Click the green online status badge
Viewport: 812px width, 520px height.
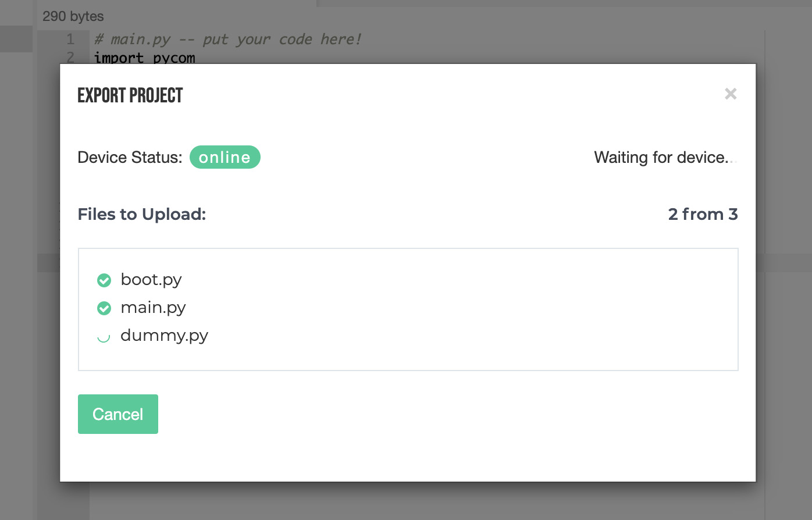[225, 157]
